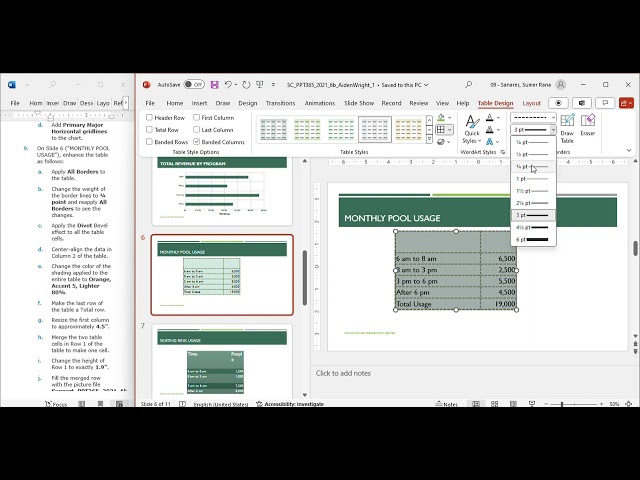
Task: Click the zoom slider handle
Action: 562,404
